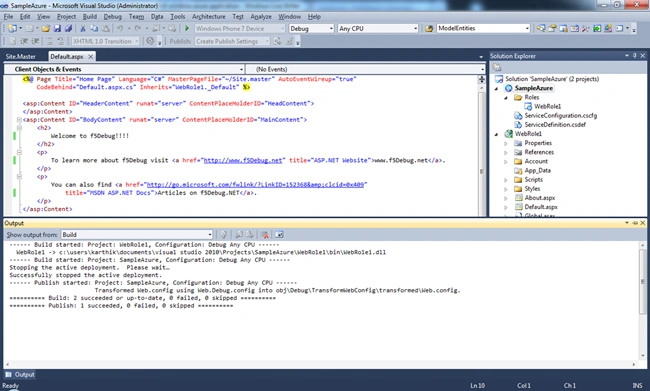Select ServiceConfiguration.cscfg in Solution Explorer
Viewport: 650px width, 391px height.
560,116
